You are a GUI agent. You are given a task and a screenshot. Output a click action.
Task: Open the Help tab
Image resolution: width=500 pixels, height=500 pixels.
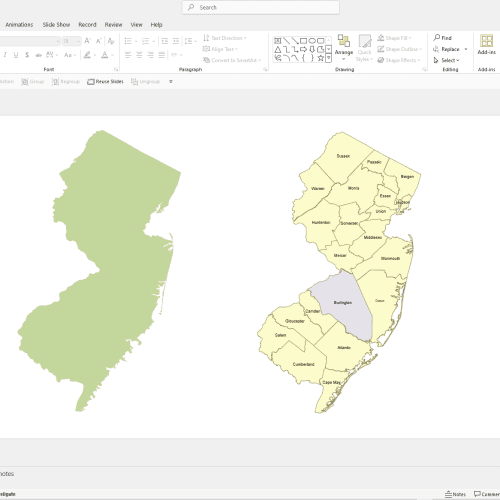point(156,24)
